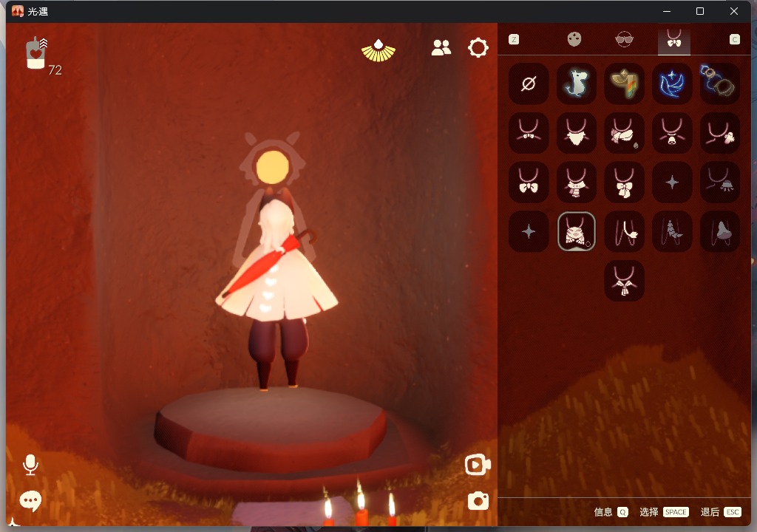This screenshot has height=532, width=757.
Task: Take a screenshot with the camera icon
Action: point(478,501)
